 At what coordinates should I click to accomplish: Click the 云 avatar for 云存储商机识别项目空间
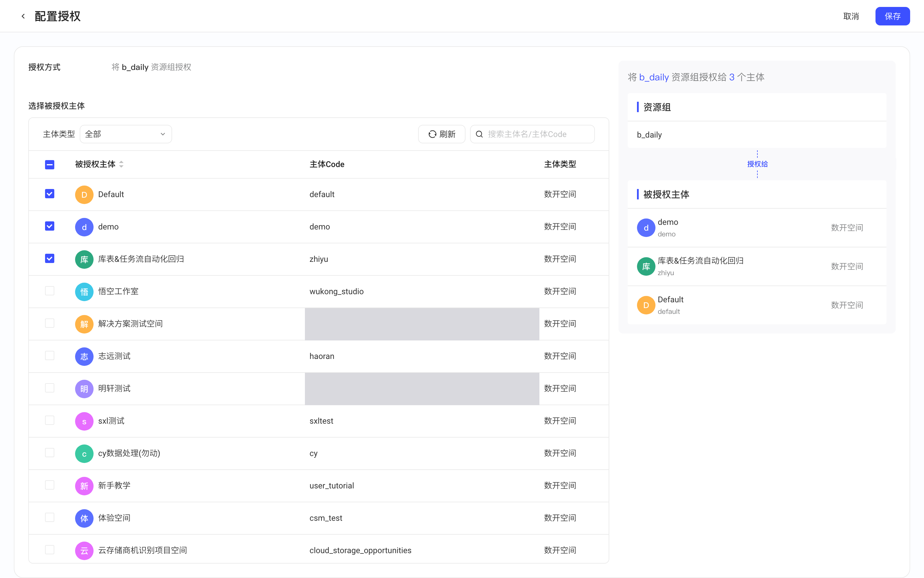point(84,551)
